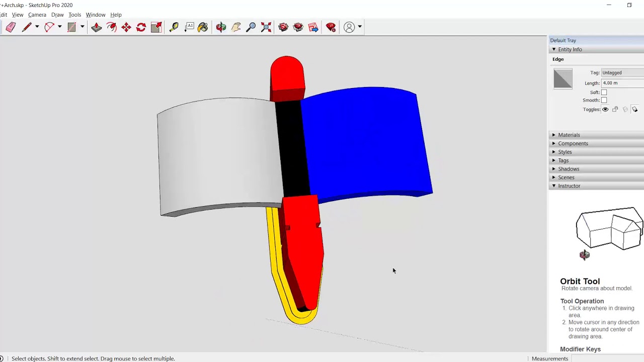Image resolution: width=644 pixels, height=362 pixels.
Task: Select the Paint Bucket tool
Action: click(x=203, y=27)
